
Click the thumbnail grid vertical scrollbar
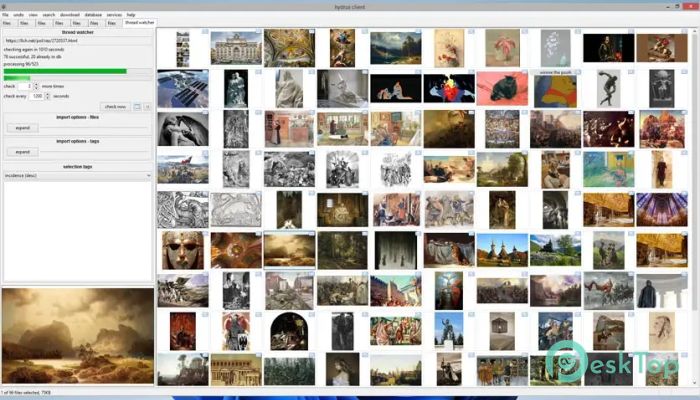click(x=696, y=208)
